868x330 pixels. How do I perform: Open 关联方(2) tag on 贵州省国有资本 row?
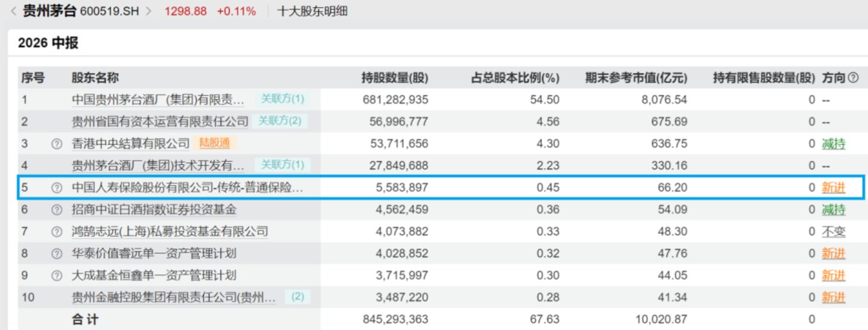(279, 120)
